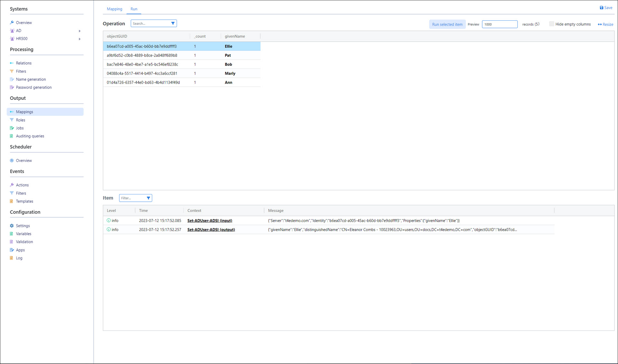
Task: Click the Scheduler Overview clock icon
Action: (12, 160)
